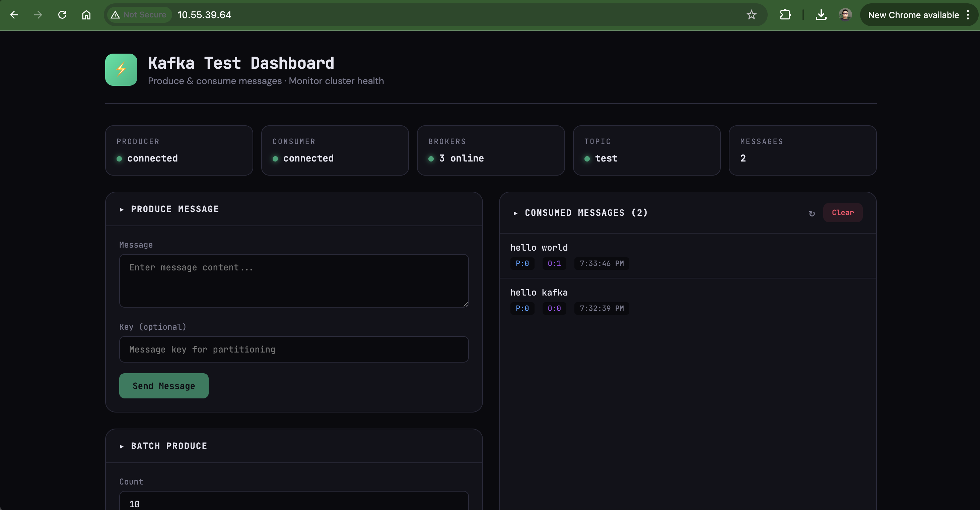Open the extensions puzzle icon

[x=785, y=15]
